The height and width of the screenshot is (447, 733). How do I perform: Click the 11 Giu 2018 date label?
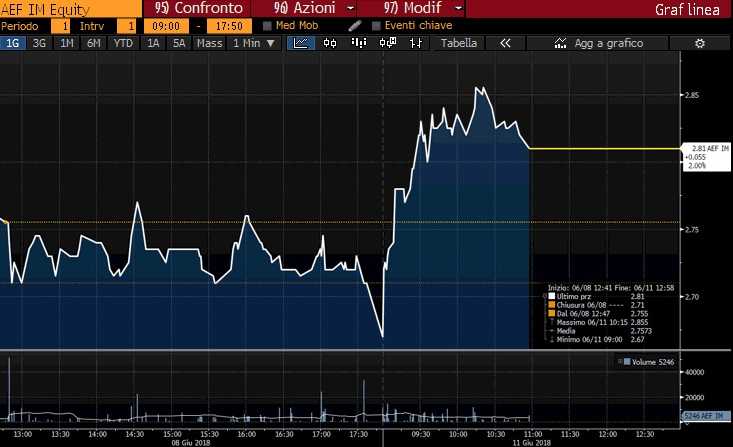(x=532, y=442)
